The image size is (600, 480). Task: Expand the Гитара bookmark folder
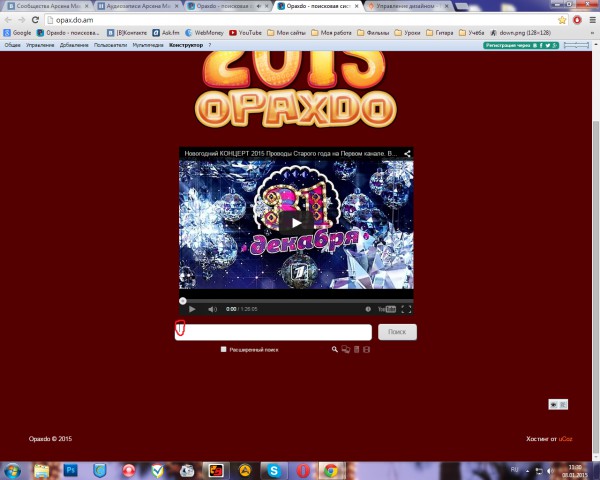(440, 33)
